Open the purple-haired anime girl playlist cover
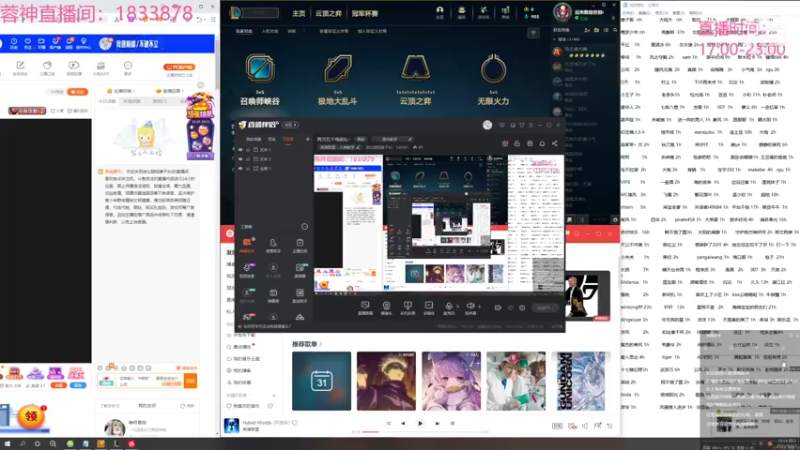Viewport: 800px width, 450px height. click(x=451, y=381)
